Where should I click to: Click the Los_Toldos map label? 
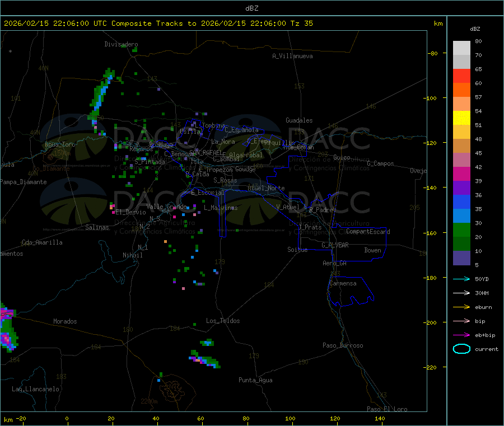click(223, 321)
